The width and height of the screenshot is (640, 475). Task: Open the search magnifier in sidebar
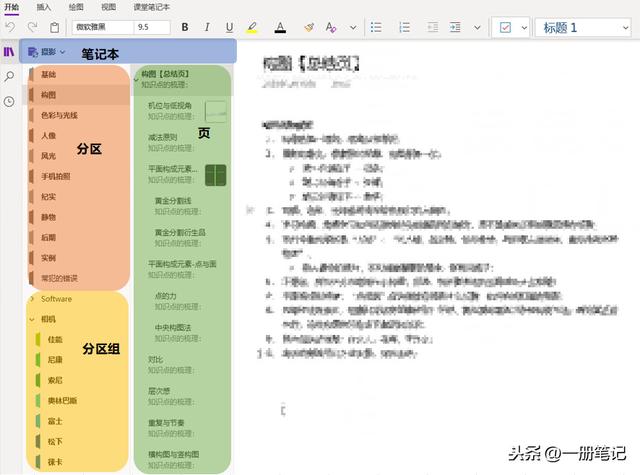(x=9, y=76)
